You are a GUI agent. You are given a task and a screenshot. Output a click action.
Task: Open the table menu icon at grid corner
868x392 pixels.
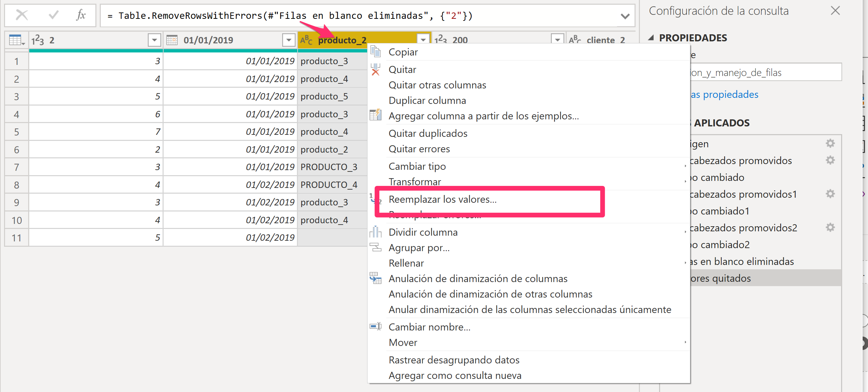coord(16,40)
